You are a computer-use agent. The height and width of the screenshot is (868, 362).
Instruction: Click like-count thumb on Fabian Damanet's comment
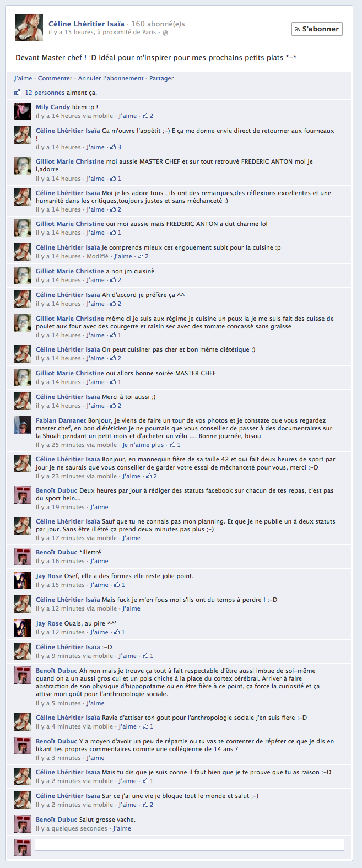175,445
